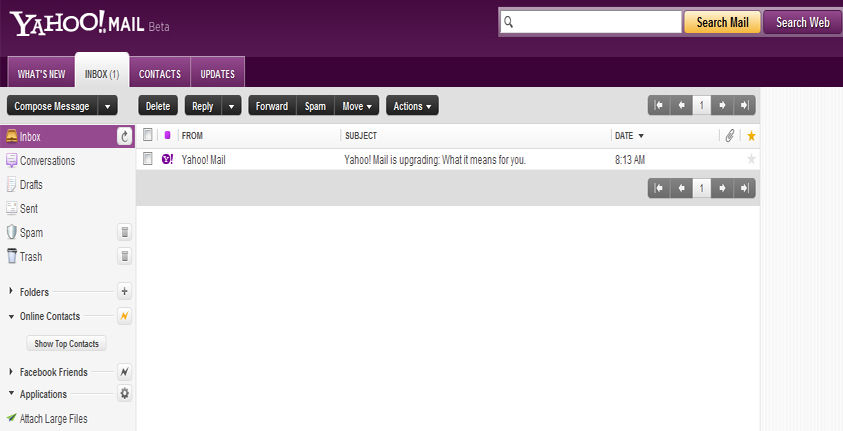Empty Trash folder using its bin icon
Viewport: 843px width, 431px height.
(x=125, y=256)
